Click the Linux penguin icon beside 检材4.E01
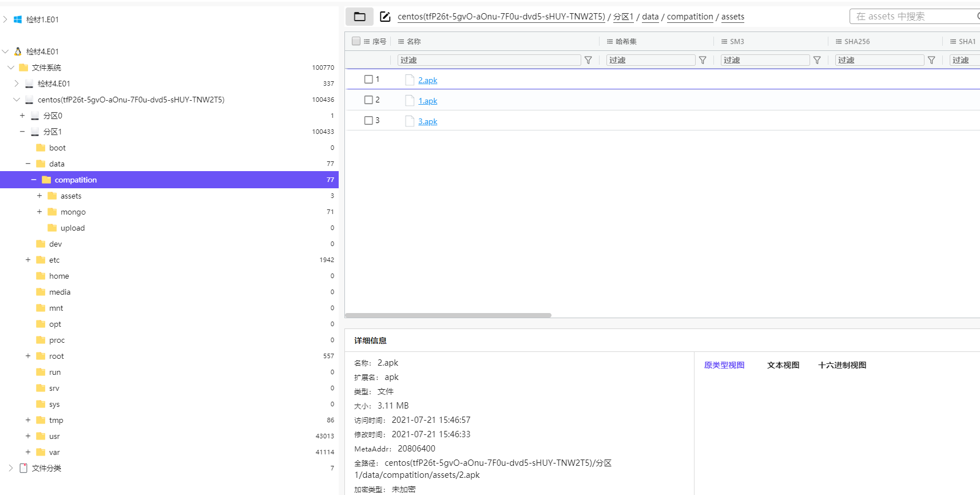The height and width of the screenshot is (495, 980). (18, 52)
